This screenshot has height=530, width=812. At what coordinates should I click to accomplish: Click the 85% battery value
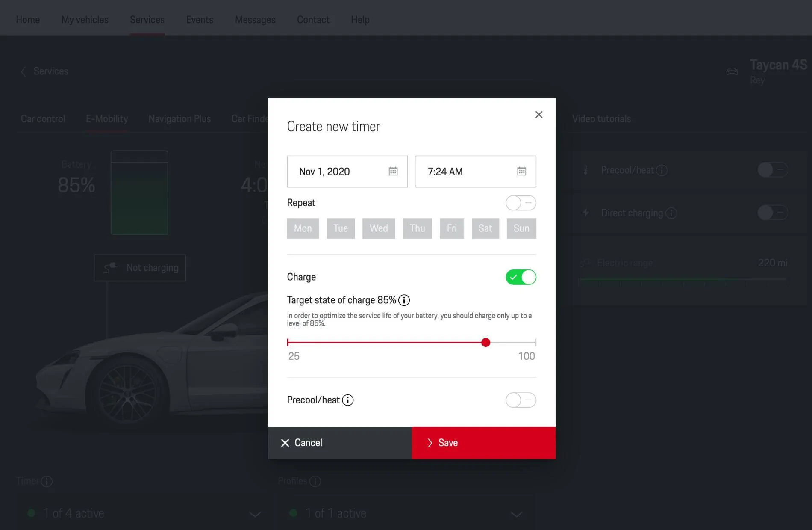coord(76,185)
